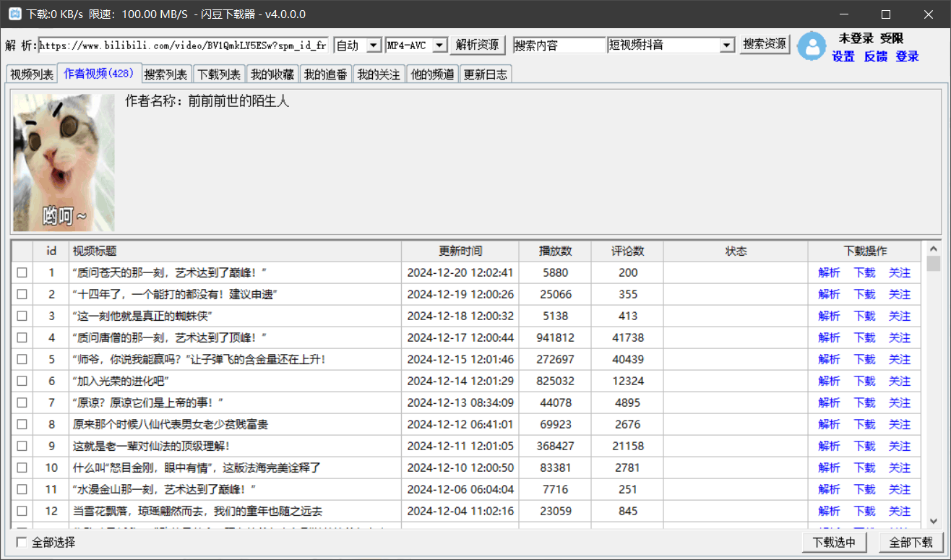Click the 全部下载 button
Screen dimensions: 951x560
[911, 543]
